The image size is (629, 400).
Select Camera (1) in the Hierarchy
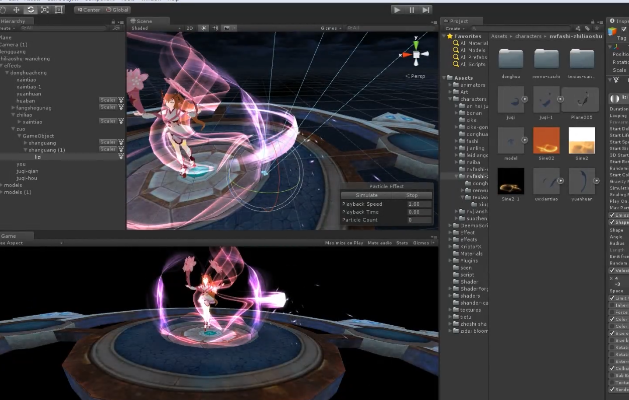point(14,45)
